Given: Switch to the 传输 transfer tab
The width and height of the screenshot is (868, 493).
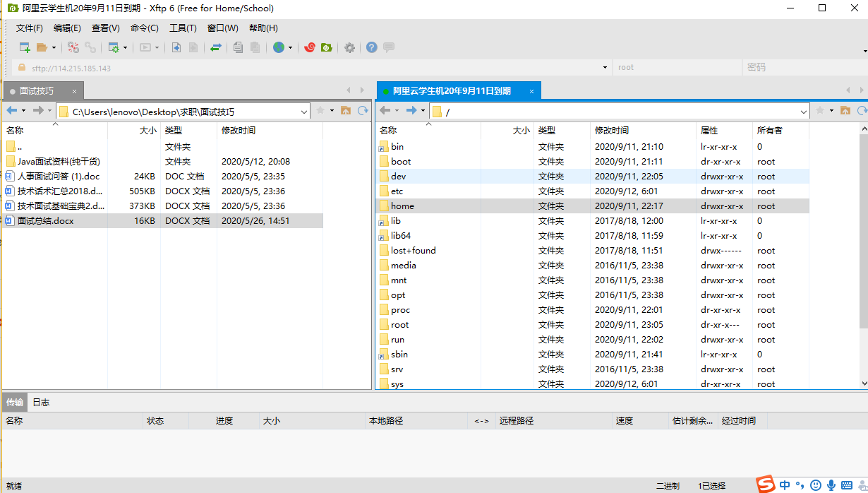Looking at the screenshot, I should click(x=15, y=402).
